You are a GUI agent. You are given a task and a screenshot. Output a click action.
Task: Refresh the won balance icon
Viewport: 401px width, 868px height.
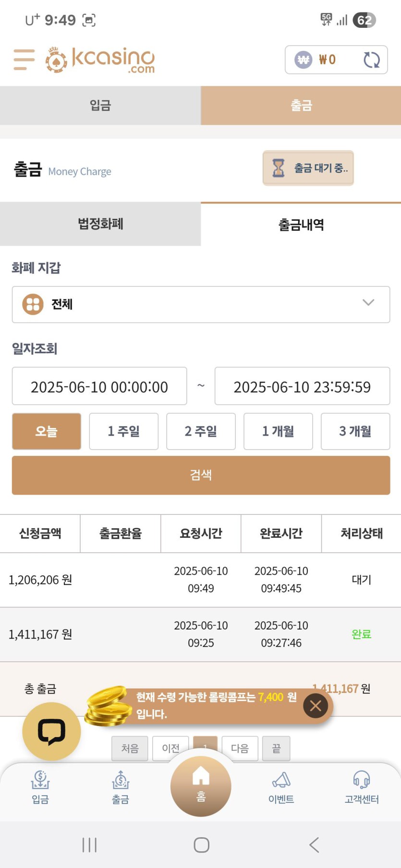(372, 60)
